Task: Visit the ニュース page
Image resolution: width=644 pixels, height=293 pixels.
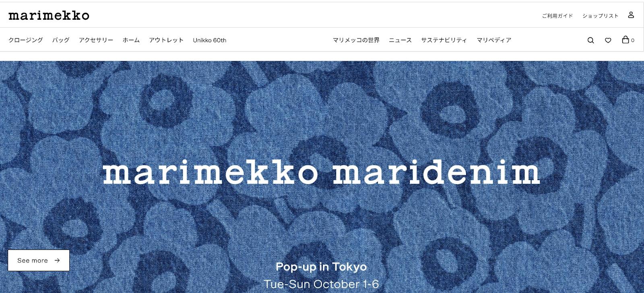Action: [x=400, y=40]
